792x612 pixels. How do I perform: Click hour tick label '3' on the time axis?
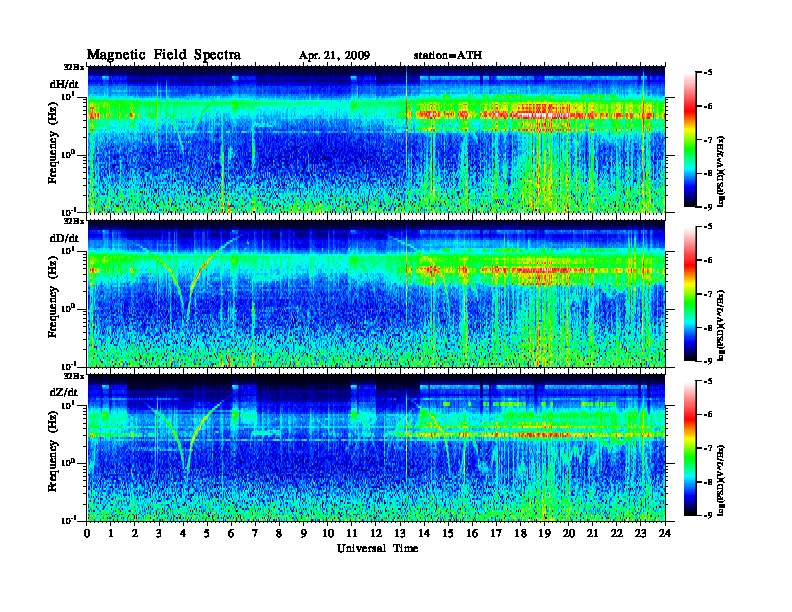(x=159, y=534)
